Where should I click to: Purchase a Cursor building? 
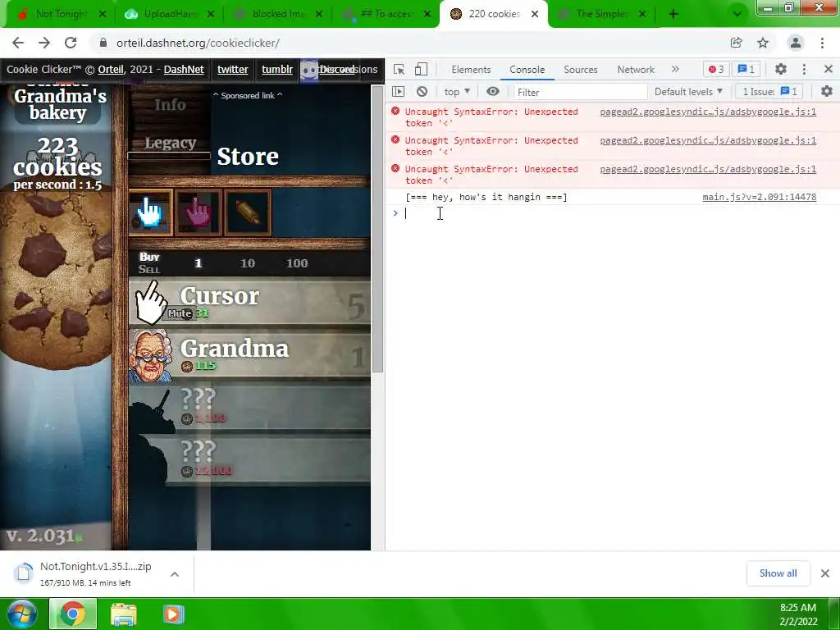point(249,304)
